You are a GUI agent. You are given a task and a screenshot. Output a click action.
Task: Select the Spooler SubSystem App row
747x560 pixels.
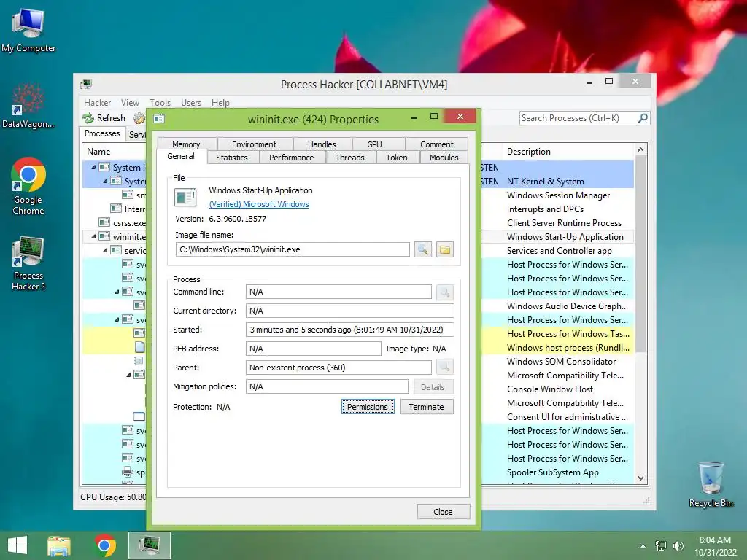click(x=553, y=472)
